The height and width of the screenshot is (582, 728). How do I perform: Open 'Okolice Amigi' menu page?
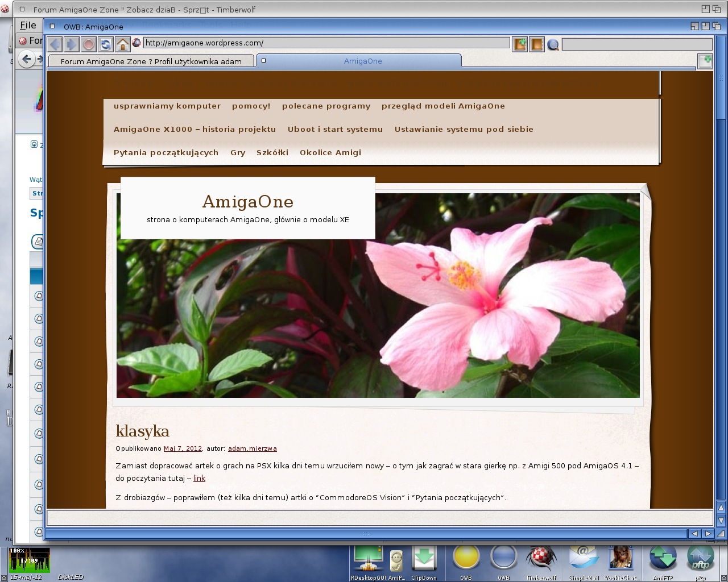[x=330, y=152]
